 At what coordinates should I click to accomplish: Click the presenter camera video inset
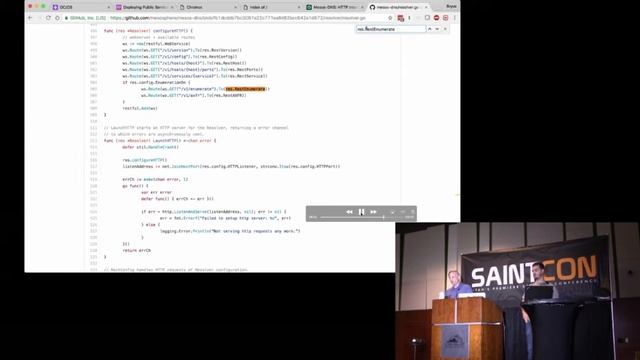tap(518, 291)
